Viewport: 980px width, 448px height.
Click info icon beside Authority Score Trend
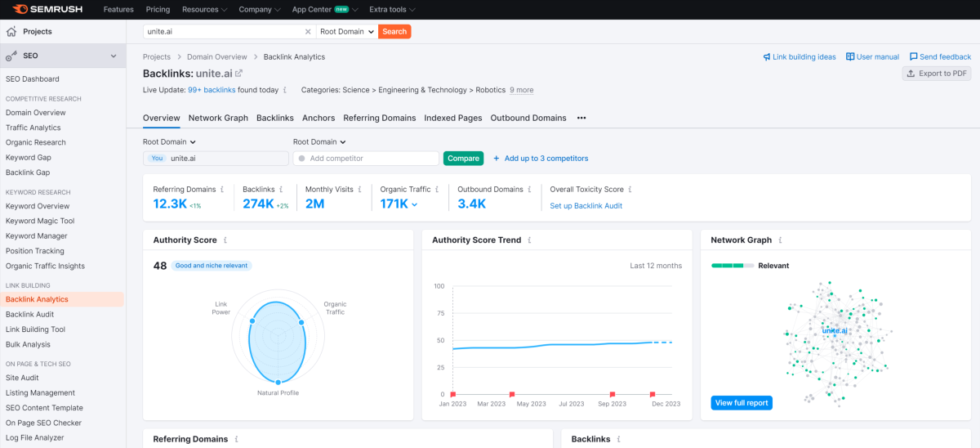(528, 240)
